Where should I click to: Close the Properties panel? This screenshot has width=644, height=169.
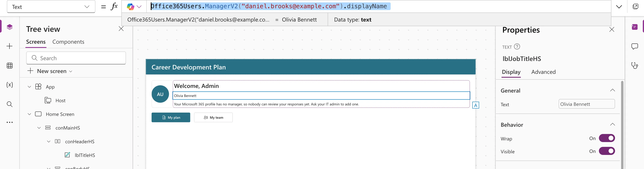tap(612, 30)
